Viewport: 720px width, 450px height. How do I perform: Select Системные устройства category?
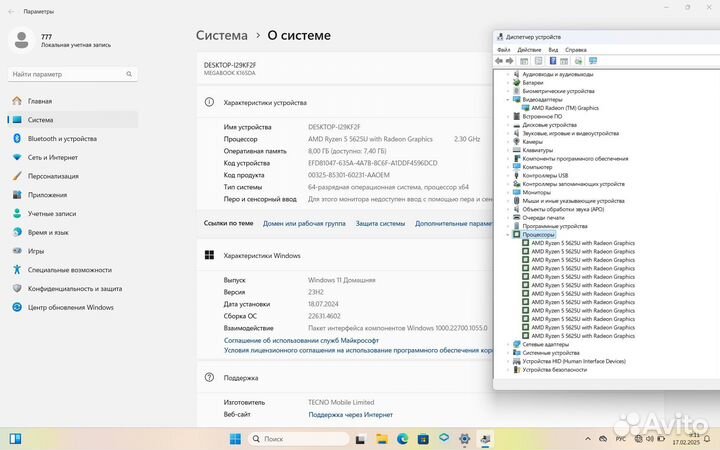[551, 353]
